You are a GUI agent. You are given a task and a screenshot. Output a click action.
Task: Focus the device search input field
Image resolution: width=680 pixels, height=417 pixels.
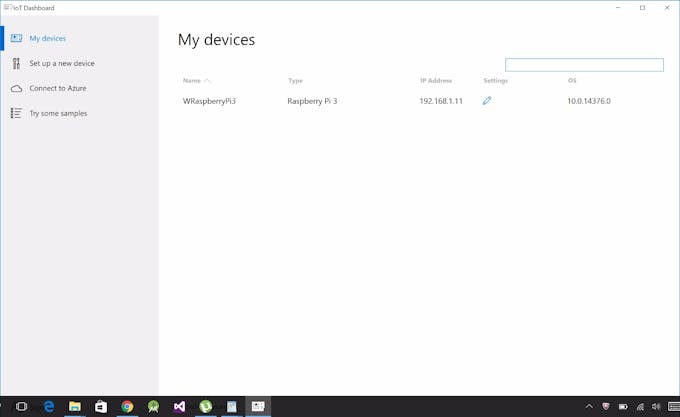coord(584,65)
